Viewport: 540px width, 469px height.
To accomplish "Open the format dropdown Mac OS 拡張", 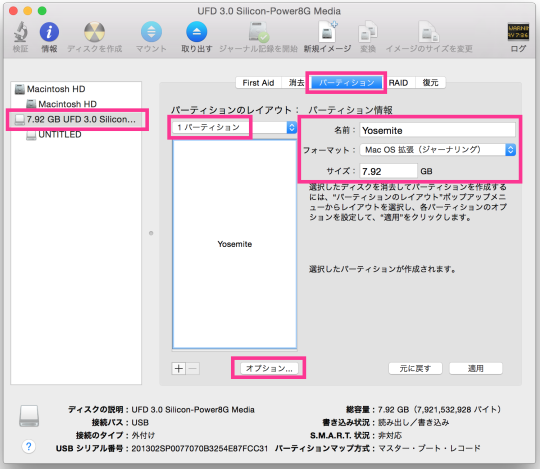I will tap(438, 150).
